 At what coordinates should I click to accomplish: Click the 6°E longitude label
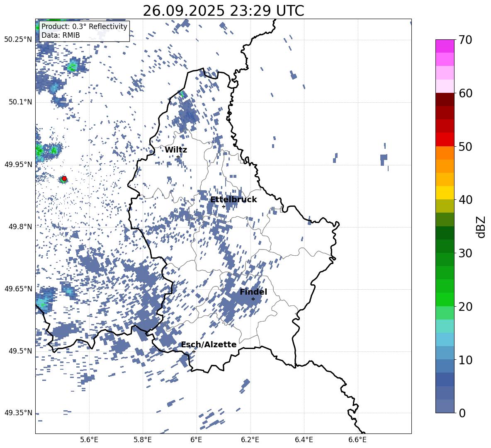(x=196, y=440)
